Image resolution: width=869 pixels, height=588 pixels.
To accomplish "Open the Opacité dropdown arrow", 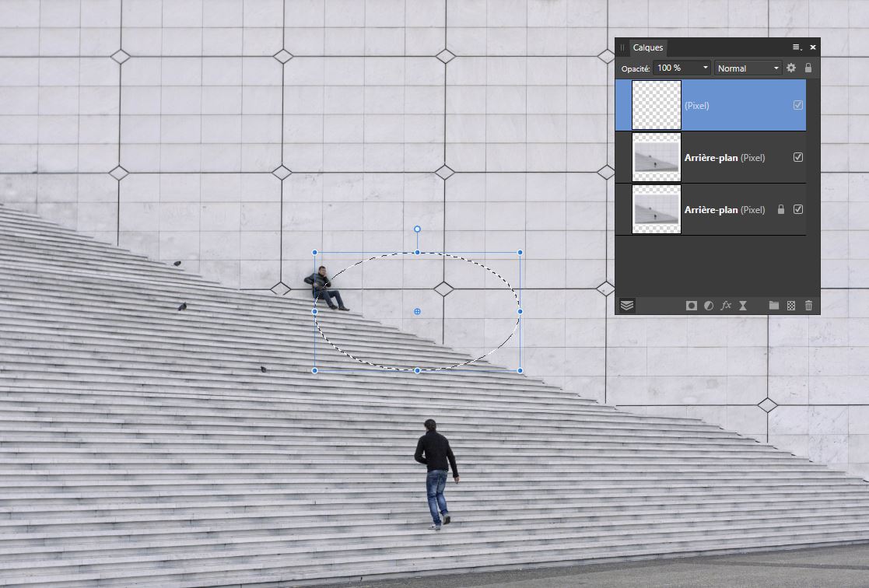I will click(x=706, y=68).
